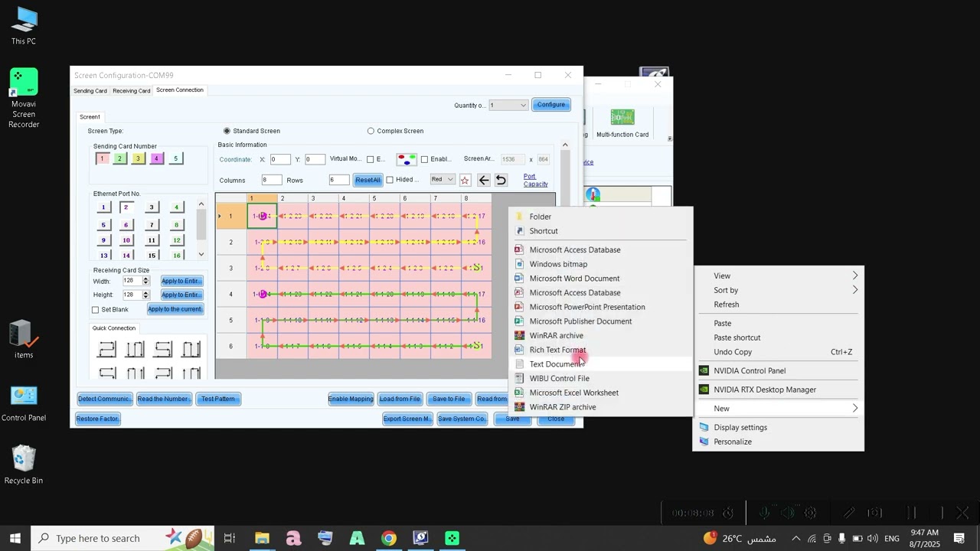Open the Quantity of screens dropdown

point(509,105)
